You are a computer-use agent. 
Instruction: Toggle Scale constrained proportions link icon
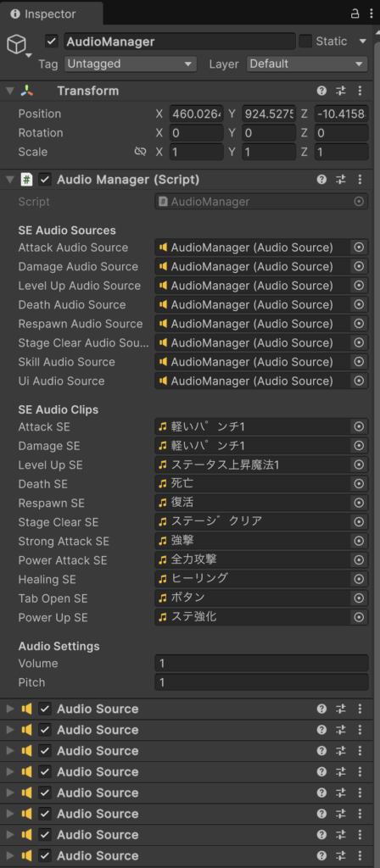pos(140,152)
